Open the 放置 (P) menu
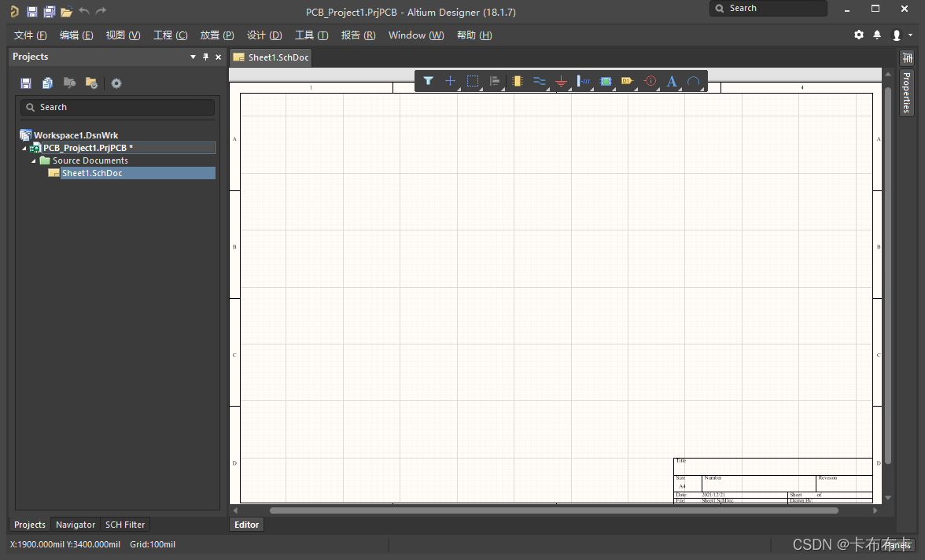Image resolution: width=925 pixels, height=560 pixels. [217, 35]
